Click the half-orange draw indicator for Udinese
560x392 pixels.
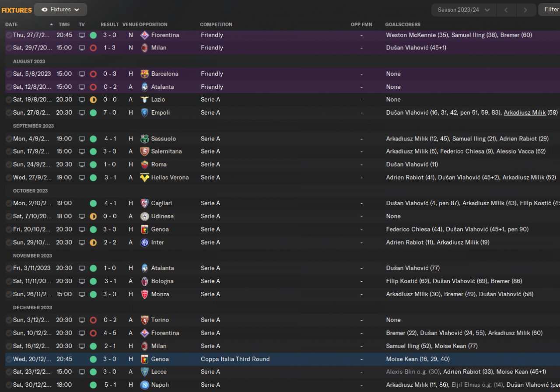click(93, 217)
